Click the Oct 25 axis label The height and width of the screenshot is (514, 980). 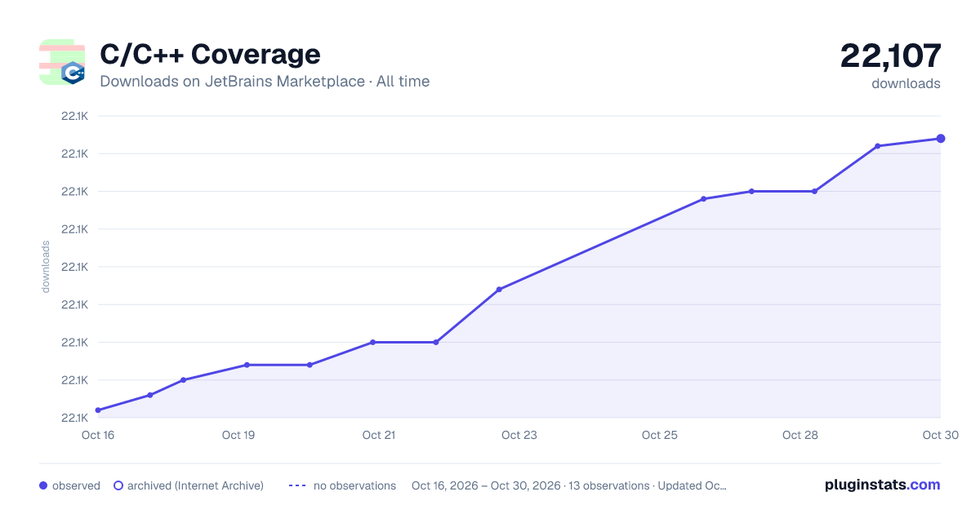660,435
